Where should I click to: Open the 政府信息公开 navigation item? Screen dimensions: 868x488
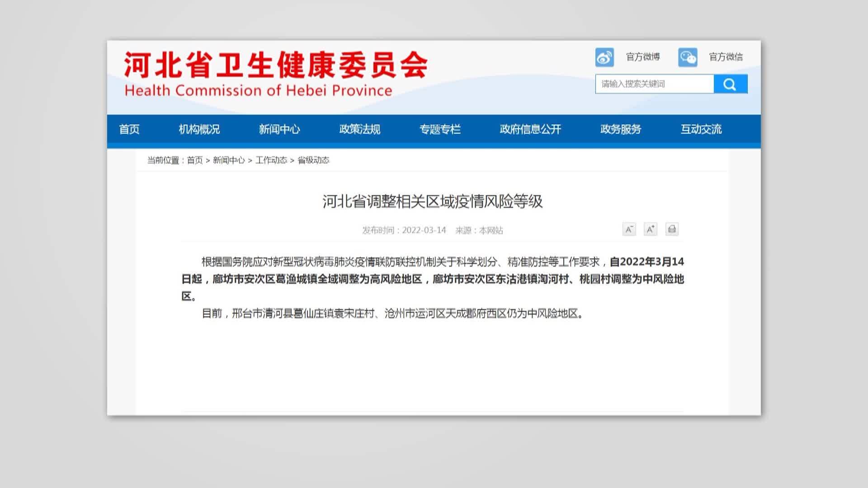tap(530, 130)
